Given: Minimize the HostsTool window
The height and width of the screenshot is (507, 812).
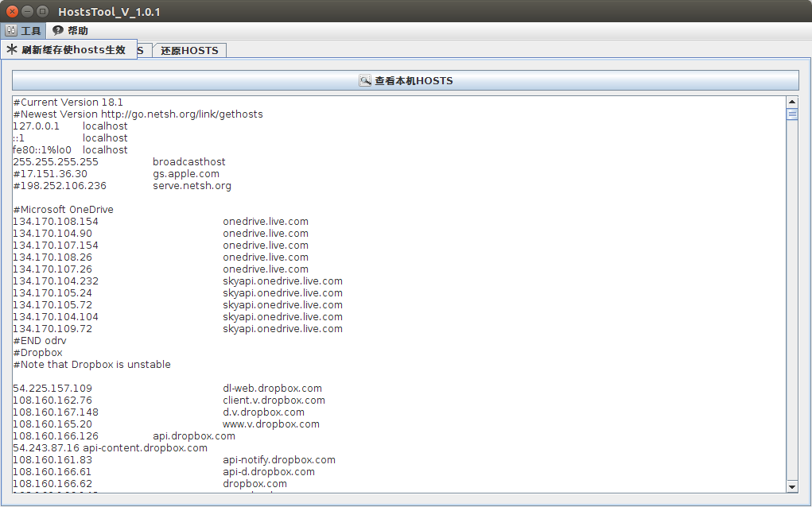Looking at the screenshot, I should (x=28, y=11).
